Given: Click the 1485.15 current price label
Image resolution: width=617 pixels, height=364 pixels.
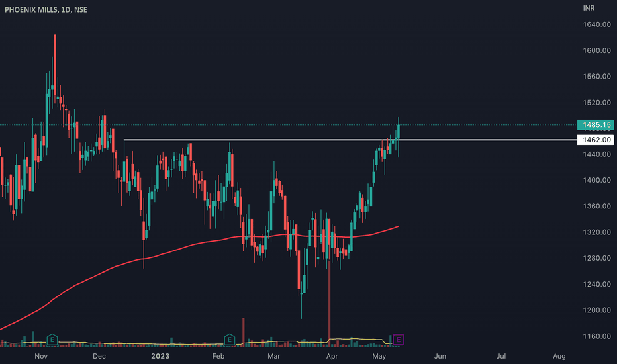Looking at the screenshot, I should pyautogui.click(x=595, y=125).
